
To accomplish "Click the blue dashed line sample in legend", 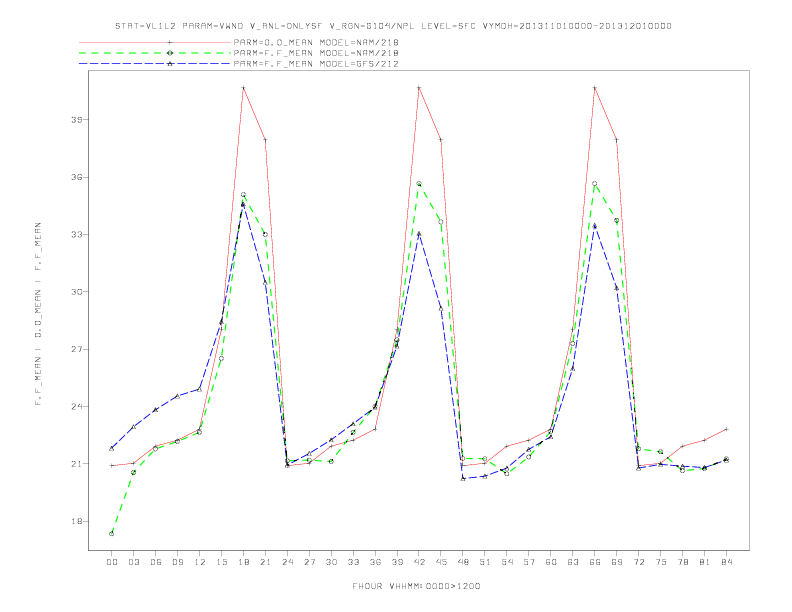I will click(x=155, y=64).
